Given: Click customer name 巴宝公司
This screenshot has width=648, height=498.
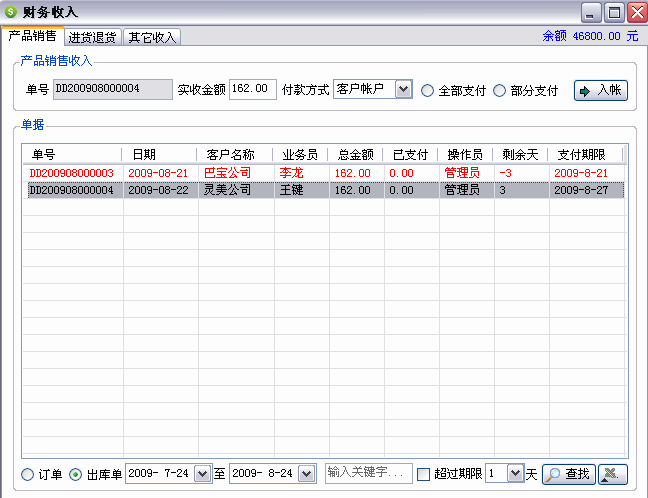Looking at the screenshot, I should 228,173.
